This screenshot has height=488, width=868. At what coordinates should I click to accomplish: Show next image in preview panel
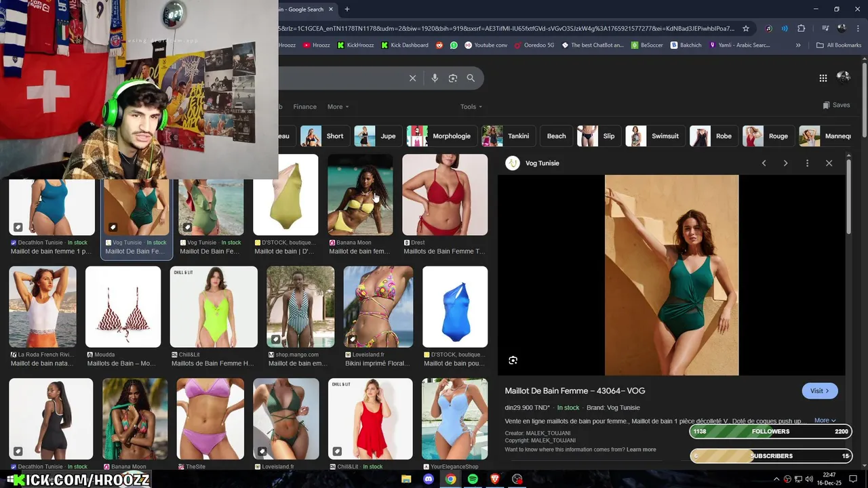pos(786,163)
